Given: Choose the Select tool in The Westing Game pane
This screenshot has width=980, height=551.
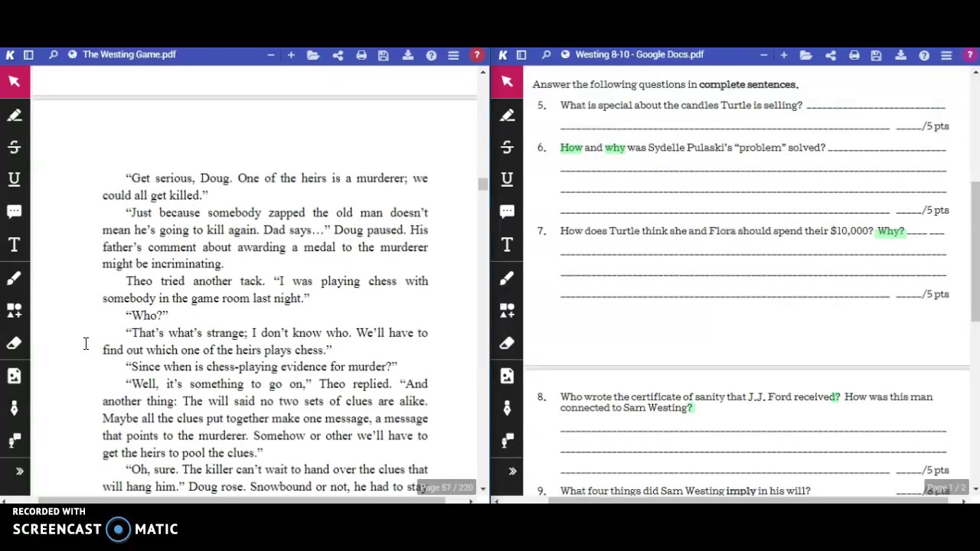Looking at the screenshot, I should [x=15, y=81].
